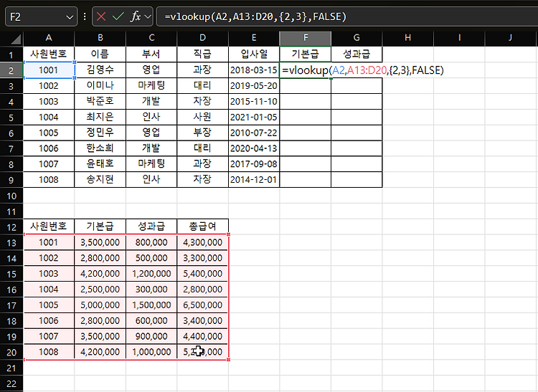Click the value 3,400,000
The width and height of the screenshot is (538, 392).
coord(202,321)
